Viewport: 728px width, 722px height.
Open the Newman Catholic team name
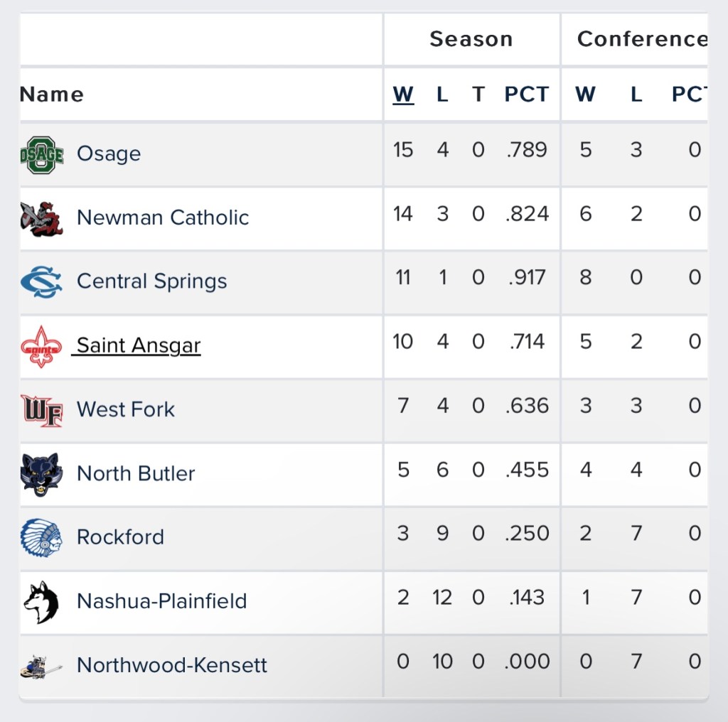pos(163,217)
